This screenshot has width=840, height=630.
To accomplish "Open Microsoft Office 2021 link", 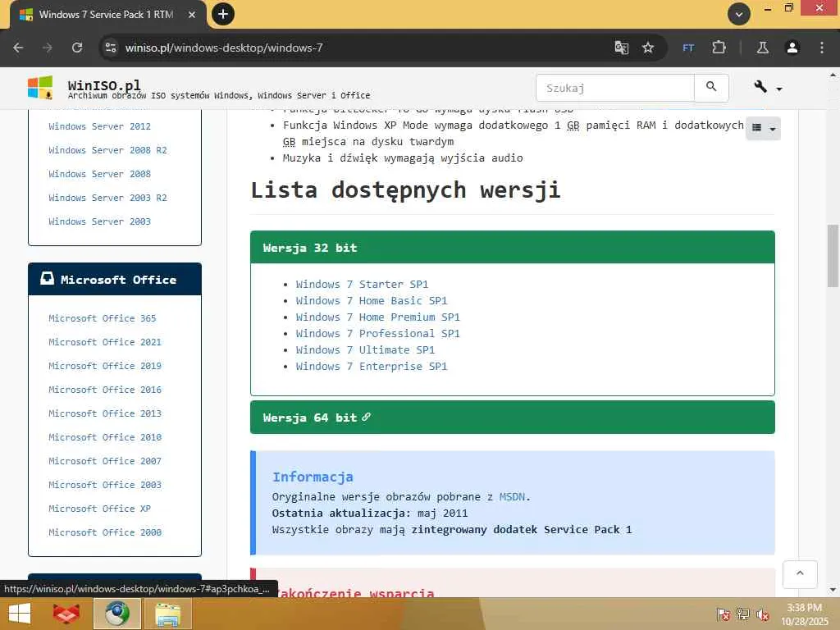I will [x=105, y=342].
